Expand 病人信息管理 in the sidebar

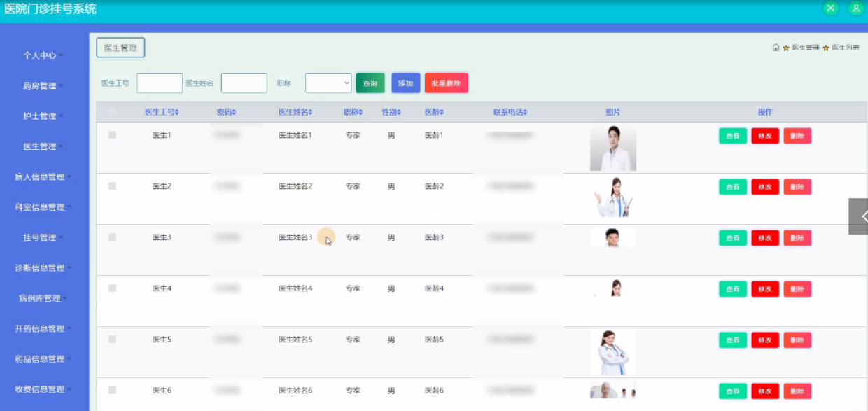pyautogui.click(x=43, y=176)
